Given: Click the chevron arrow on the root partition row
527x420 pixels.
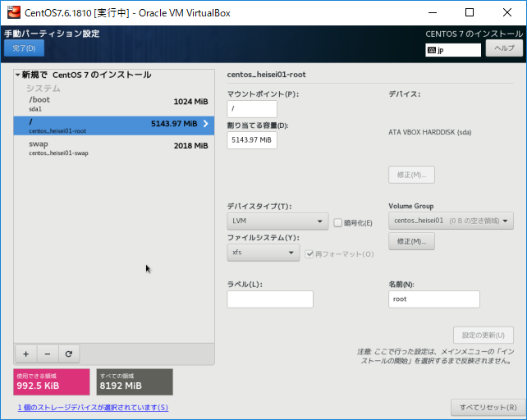Looking at the screenshot, I should tap(206, 124).
